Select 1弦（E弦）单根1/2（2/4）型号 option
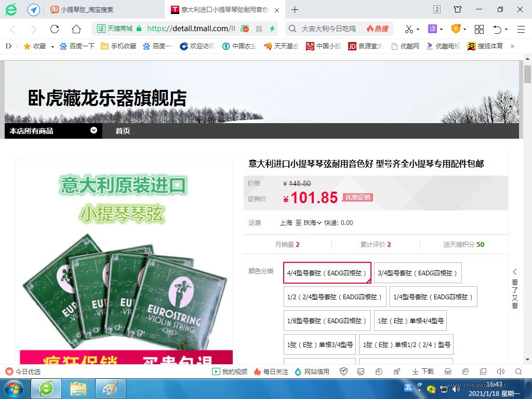The width and height of the screenshot is (532, 399). pyautogui.click(x=406, y=345)
